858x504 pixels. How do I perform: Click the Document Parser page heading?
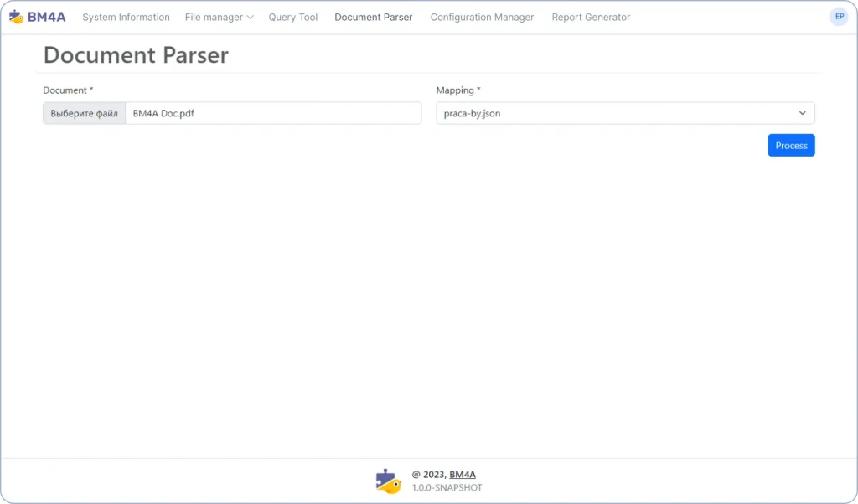(136, 54)
